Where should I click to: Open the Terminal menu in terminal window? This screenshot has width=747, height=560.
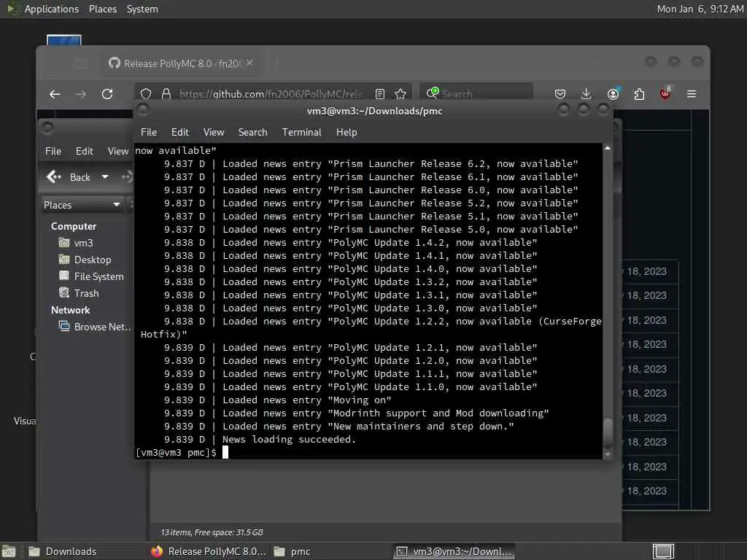point(301,133)
